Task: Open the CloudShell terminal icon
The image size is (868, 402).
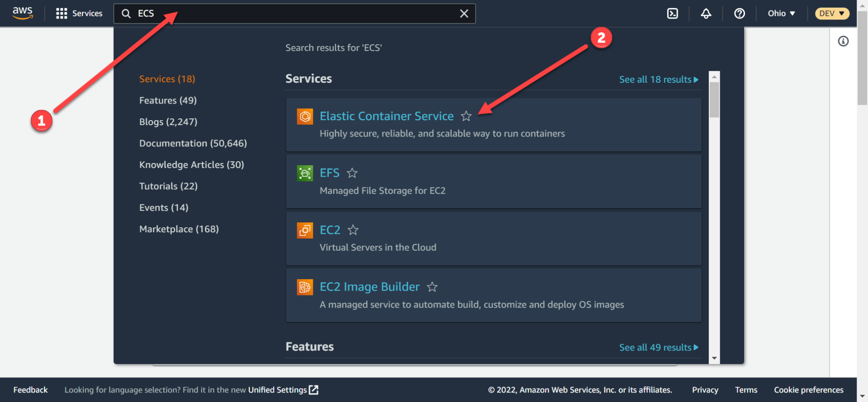Action: coord(673,14)
